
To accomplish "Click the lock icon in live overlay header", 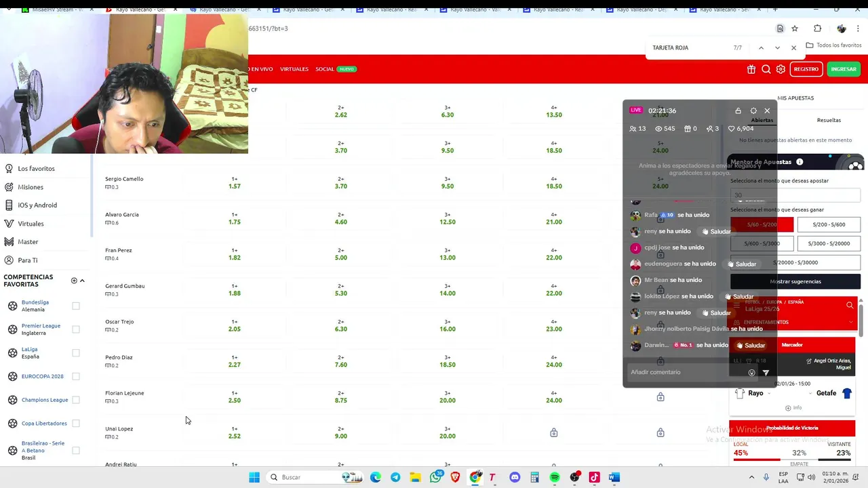I will click(738, 110).
